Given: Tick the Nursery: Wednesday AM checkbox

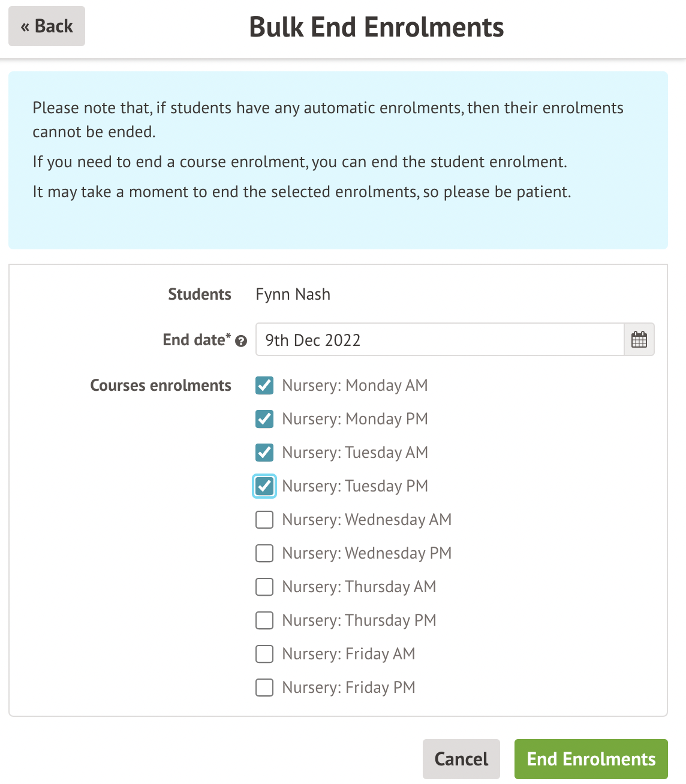Looking at the screenshot, I should [264, 520].
